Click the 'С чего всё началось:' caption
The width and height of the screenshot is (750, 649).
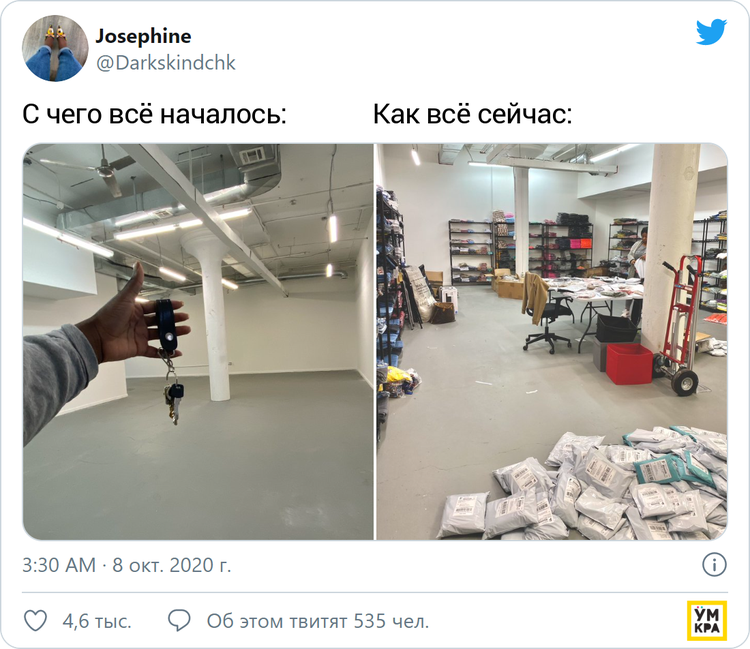pyautogui.click(x=154, y=114)
